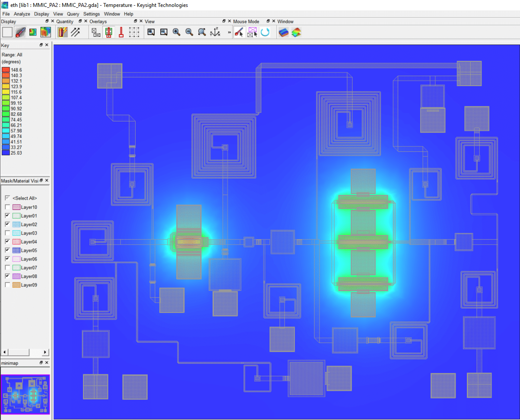Viewport: 520px width, 420px height.
Task: Disable the Layer05 checkbox
Action: [x=7, y=250]
